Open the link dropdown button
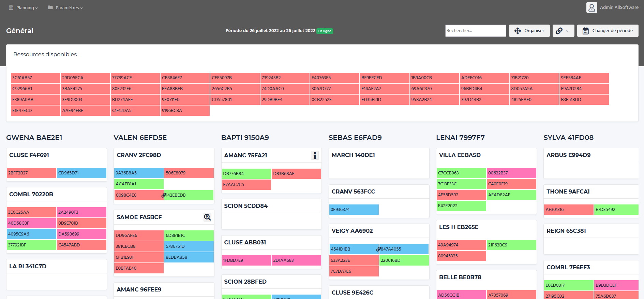This screenshot has height=299, width=644. tap(563, 31)
